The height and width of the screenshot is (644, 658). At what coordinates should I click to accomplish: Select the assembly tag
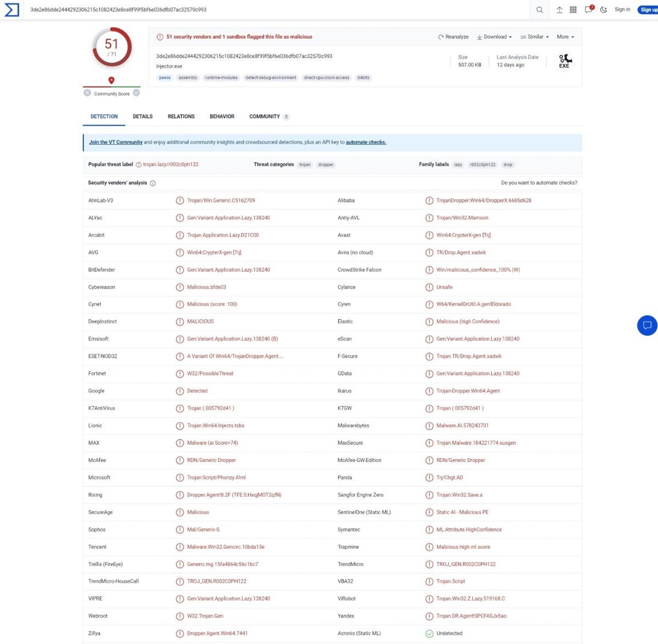click(188, 78)
